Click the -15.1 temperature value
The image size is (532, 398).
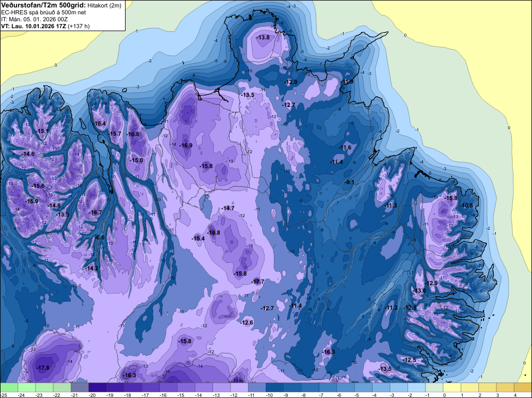click(43, 131)
